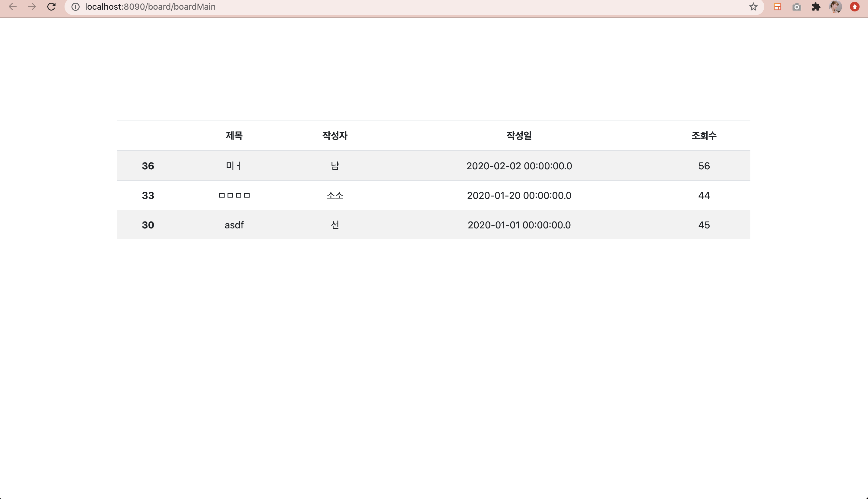
Task: Click the camera screenshot extension icon
Action: coord(797,7)
